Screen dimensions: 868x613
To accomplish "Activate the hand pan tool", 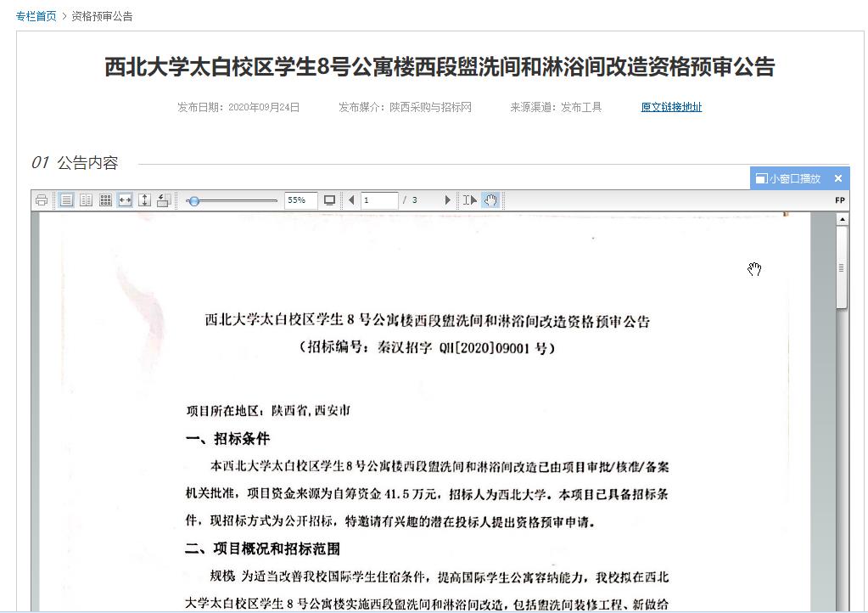I will coord(490,200).
